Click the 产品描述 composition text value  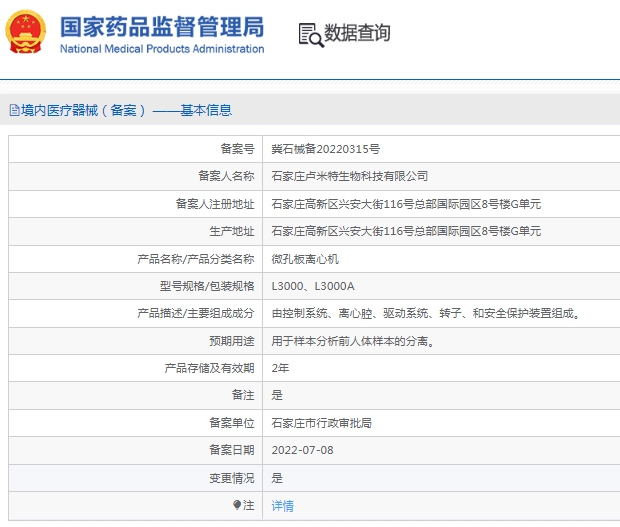(x=426, y=314)
